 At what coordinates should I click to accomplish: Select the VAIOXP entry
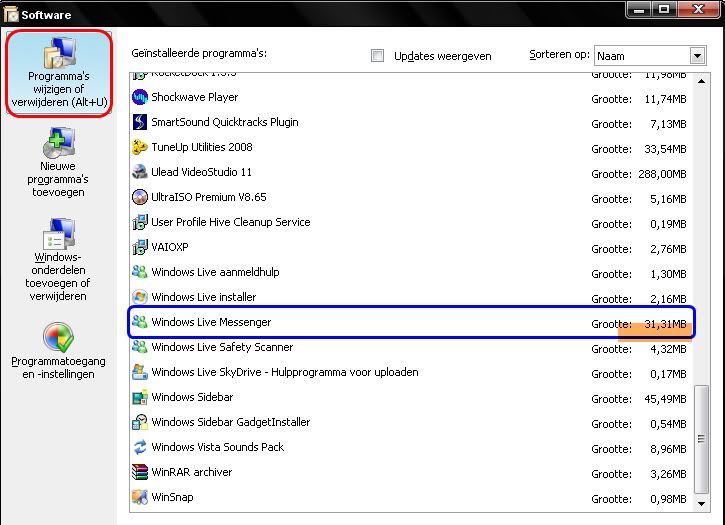pyautogui.click(x=412, y=247)
